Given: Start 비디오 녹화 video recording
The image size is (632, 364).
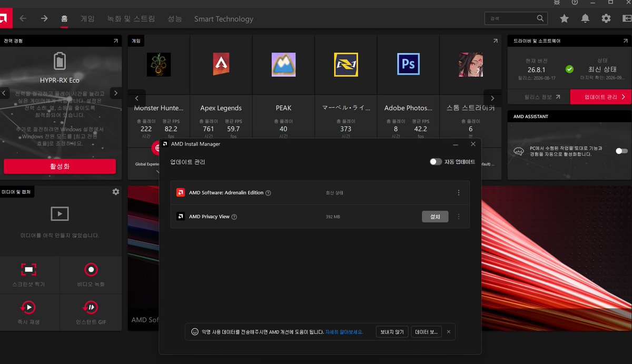Looking at the screenshot, I should (x=91, y=270).
